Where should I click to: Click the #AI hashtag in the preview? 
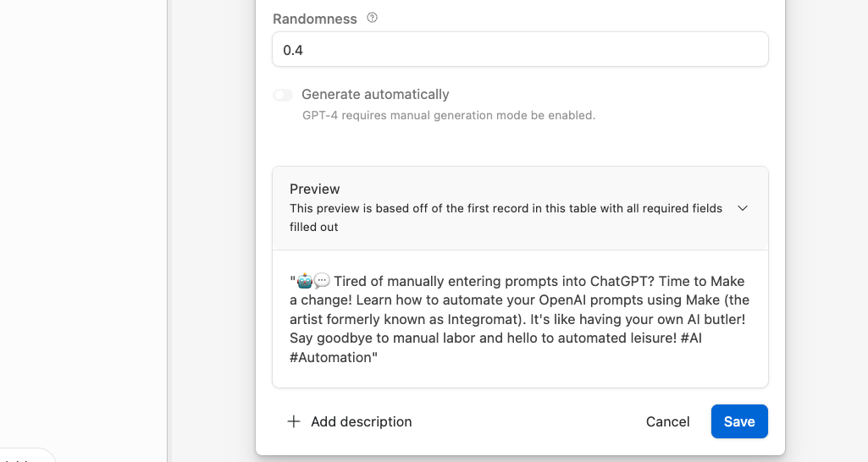tap(690, 338)
